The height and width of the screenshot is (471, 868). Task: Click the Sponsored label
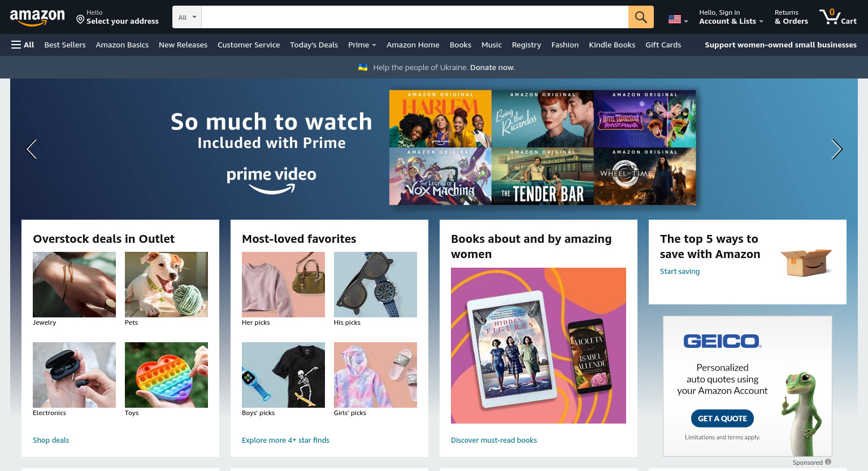(808, 463)
